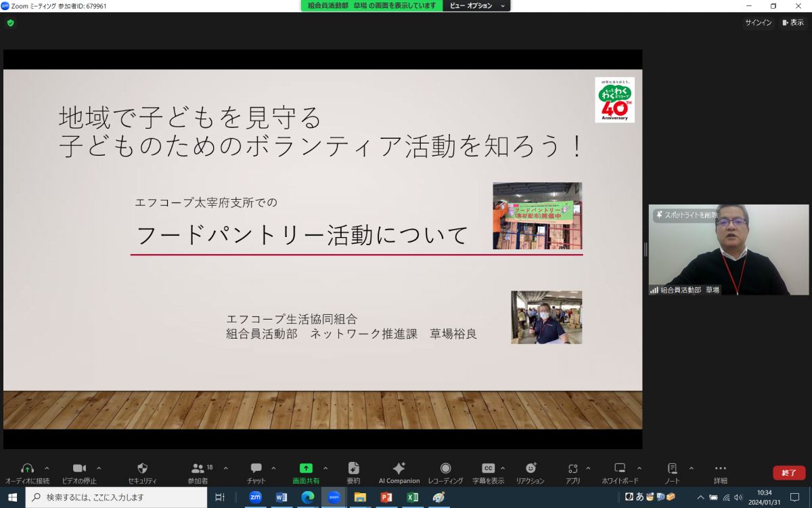812x508 pixels.
Task: Remove spotlight on speaker video
Action: 685,215
